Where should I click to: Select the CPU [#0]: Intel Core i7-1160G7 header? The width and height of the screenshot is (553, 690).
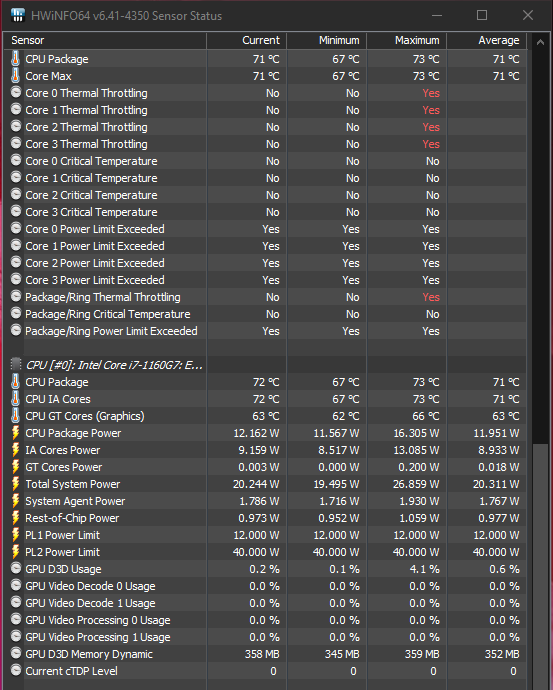click(114, 365)
